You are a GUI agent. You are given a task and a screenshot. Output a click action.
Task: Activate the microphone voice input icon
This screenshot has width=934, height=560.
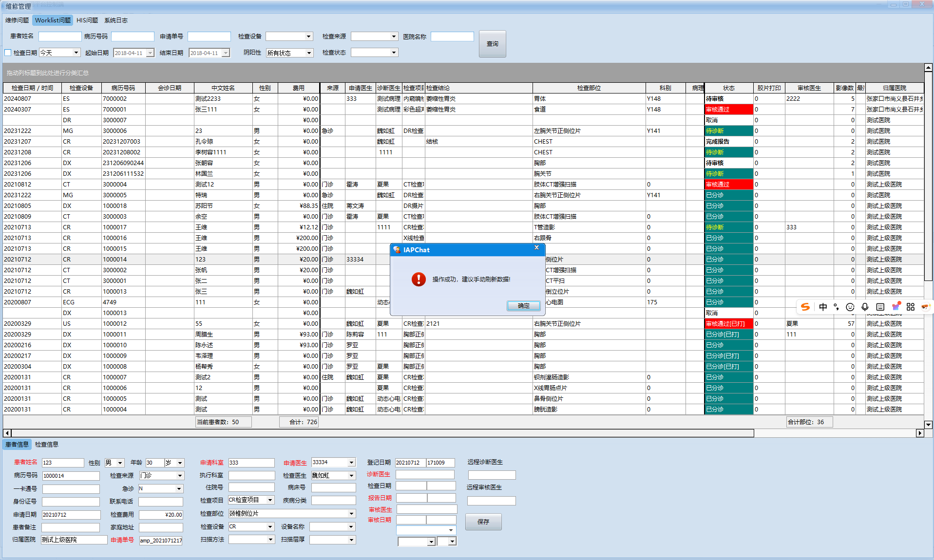(865, 307)
